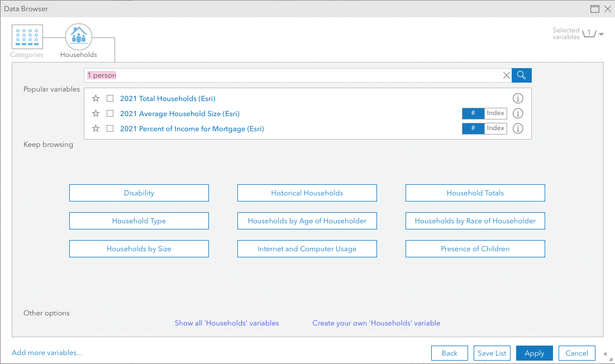Select # format for Average Household Size
This screenshot has width=615, height=364.
(473, 113)
